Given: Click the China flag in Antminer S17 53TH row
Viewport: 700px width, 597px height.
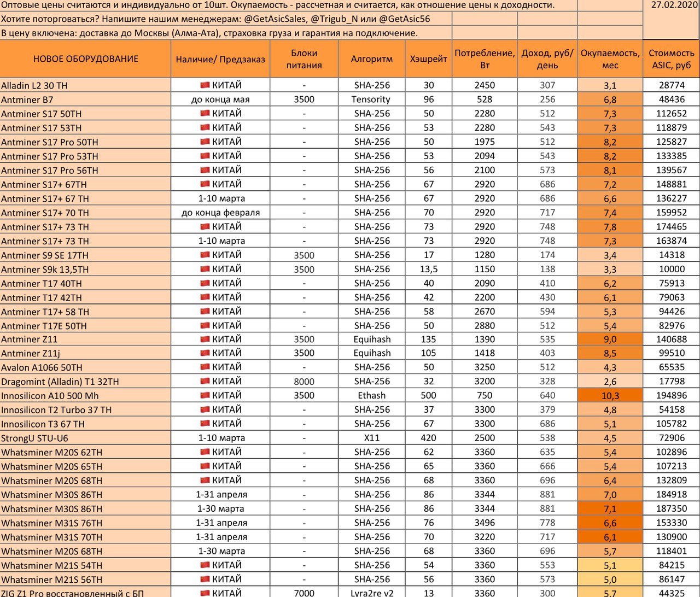Looking at the screenshot, I should point(205,127).
